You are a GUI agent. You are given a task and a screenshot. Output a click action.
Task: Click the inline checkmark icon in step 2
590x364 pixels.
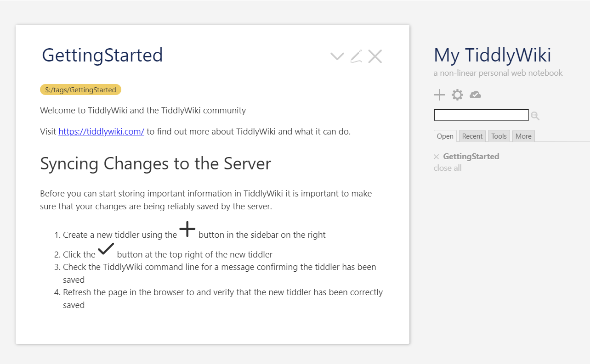coord(106,249)
